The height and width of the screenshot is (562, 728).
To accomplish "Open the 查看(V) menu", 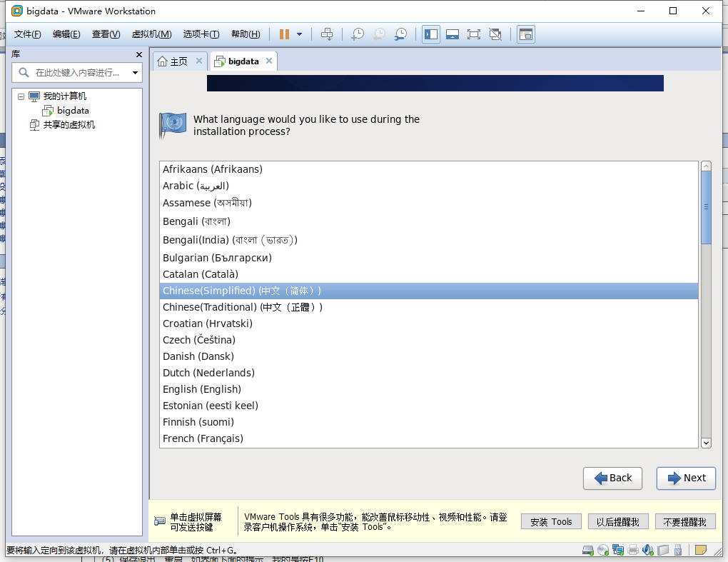I will pos(106,34).
